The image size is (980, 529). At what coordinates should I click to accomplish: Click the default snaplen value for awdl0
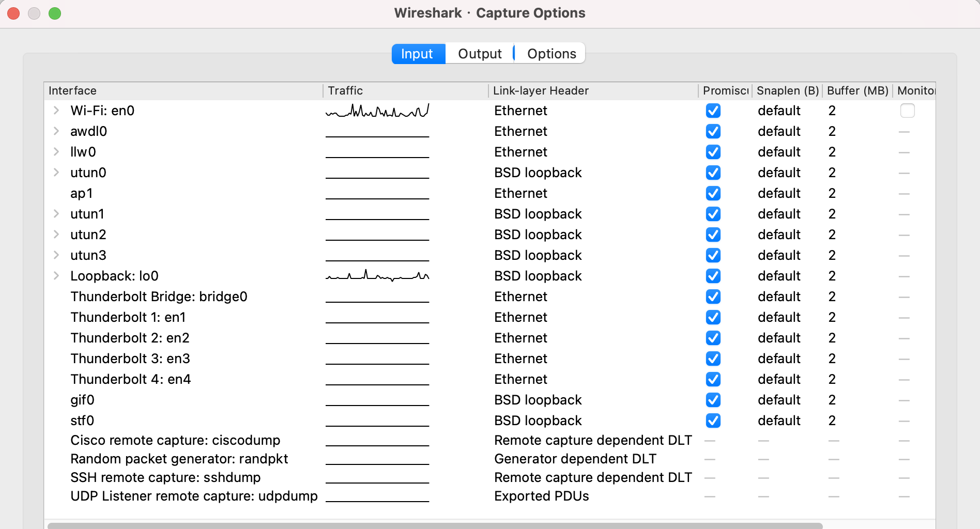pyautogui.click(x=779, y=131)
